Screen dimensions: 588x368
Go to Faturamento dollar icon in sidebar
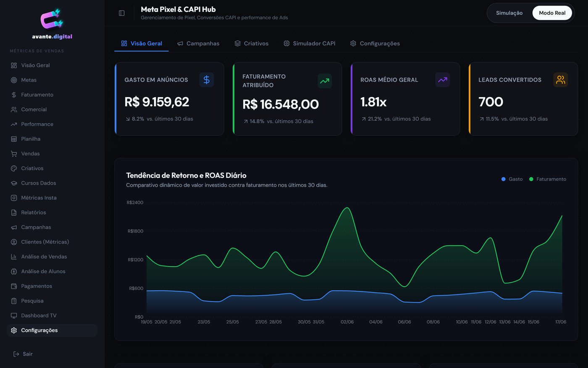pos(14,95)
